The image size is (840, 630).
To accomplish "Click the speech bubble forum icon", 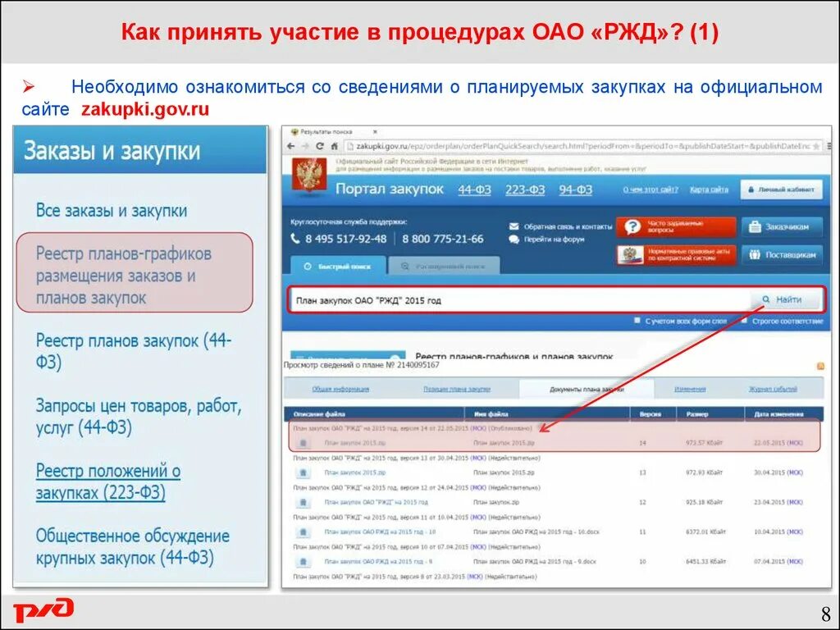I will [514, 240].
